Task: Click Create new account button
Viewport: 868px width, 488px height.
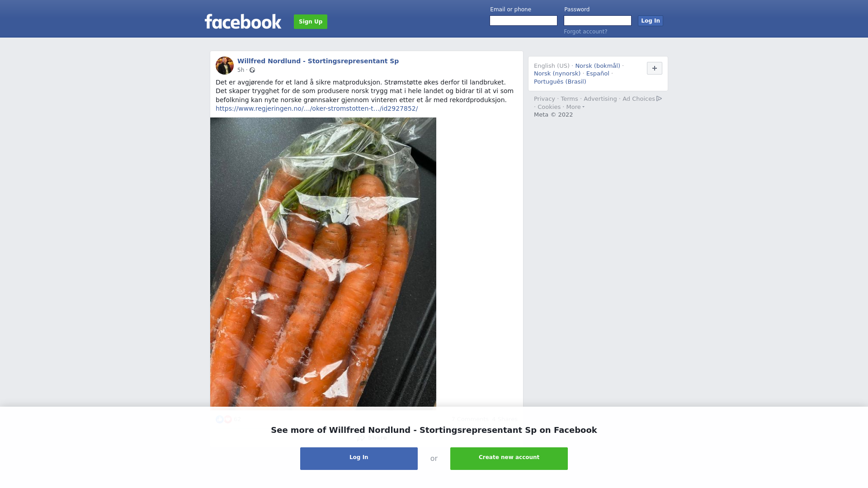Action: [x=509, y=459]
